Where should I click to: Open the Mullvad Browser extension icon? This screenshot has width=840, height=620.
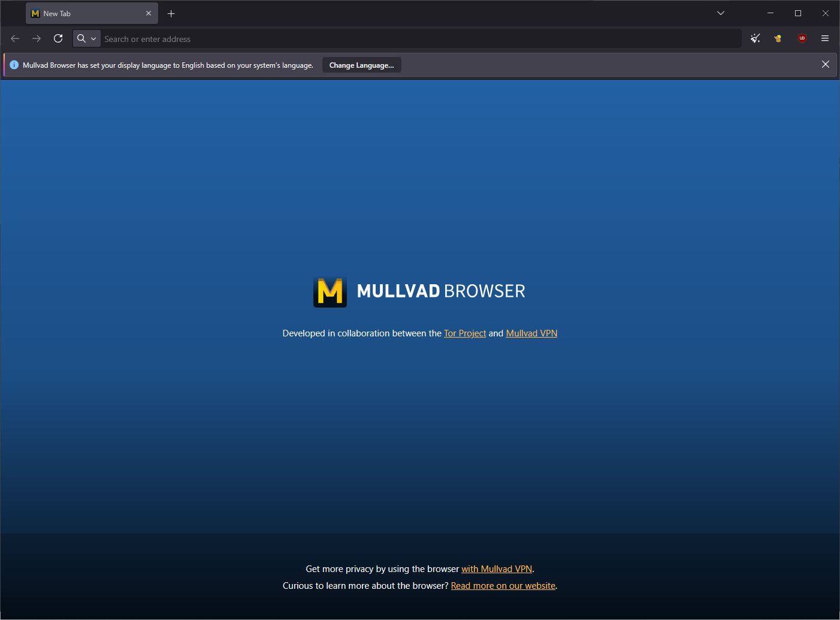[x=778, y=38]
